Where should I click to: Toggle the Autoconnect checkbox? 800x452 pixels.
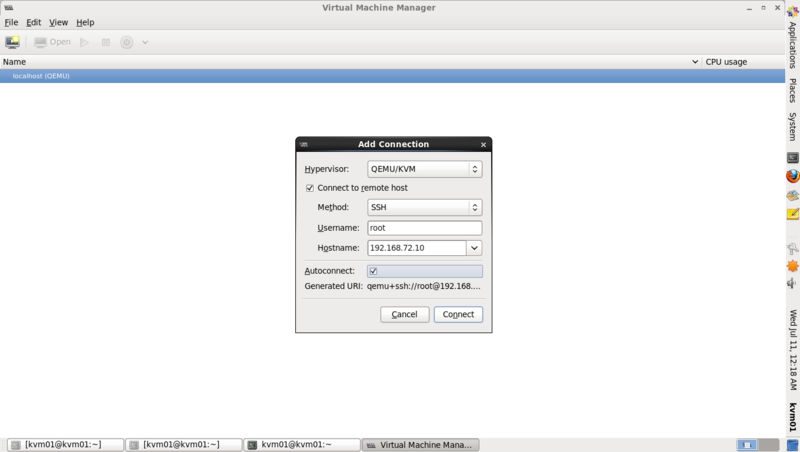(x=373, y=271)
